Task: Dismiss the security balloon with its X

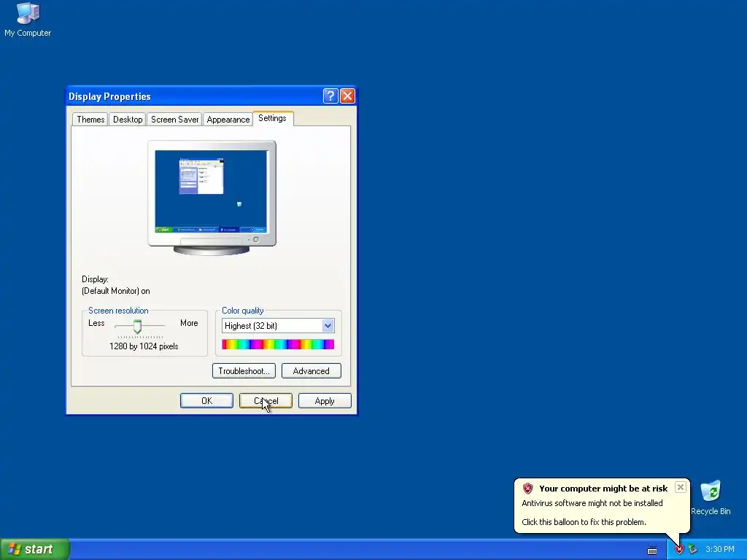Action: tap(681, 487)
